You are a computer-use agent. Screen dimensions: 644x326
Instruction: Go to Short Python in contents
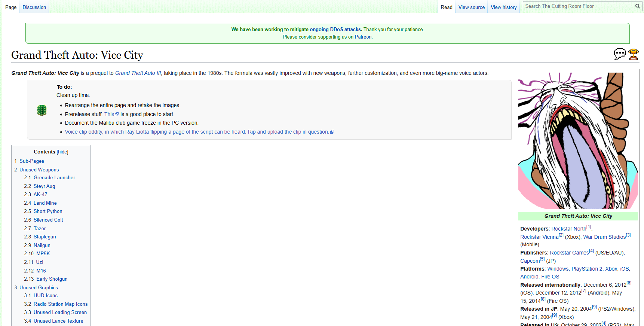click(48, 211)
